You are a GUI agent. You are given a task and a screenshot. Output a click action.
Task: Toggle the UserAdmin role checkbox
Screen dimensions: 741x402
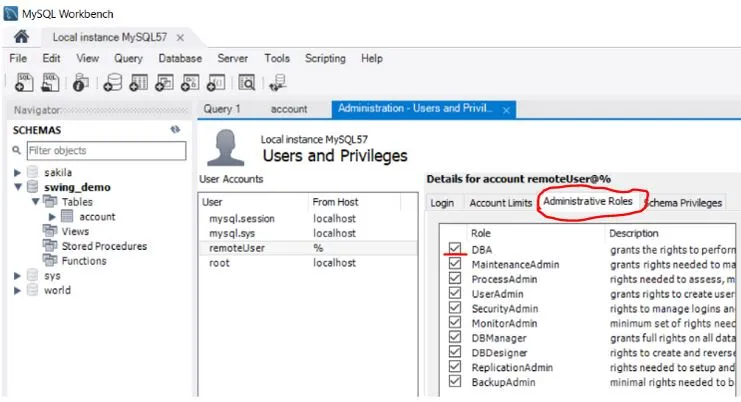tap(455, 292)
